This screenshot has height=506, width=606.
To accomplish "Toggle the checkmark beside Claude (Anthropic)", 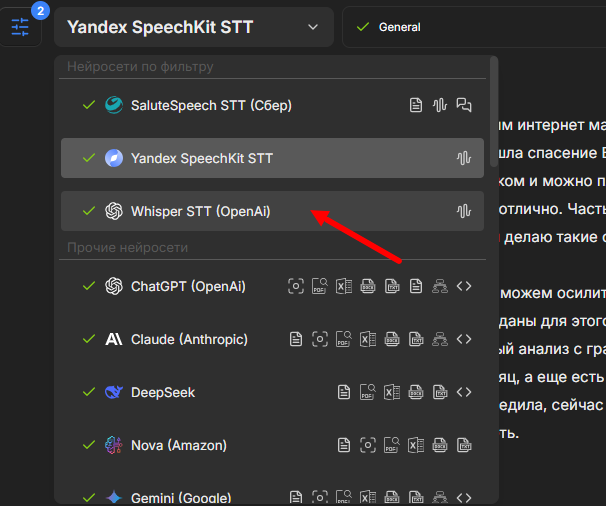I will (x=89, y=339).
